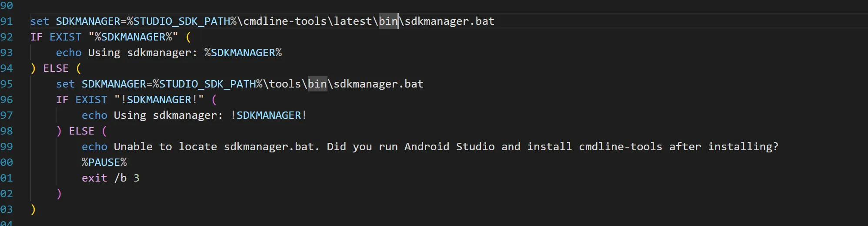868x226 pixels.
Task: Click the closing parenthesis on line 102
Action: pyautogui.click(x=59, y=194)
